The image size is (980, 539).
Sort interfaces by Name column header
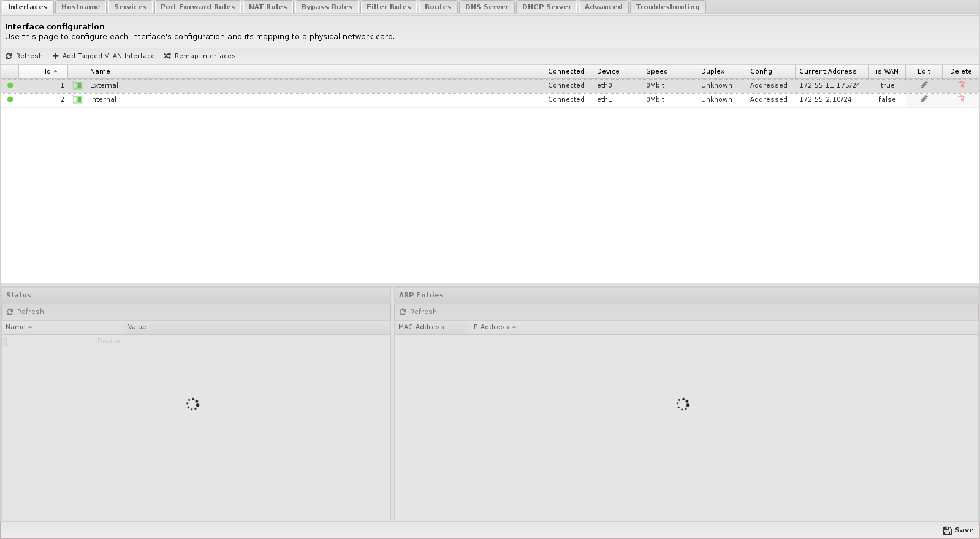315,71
